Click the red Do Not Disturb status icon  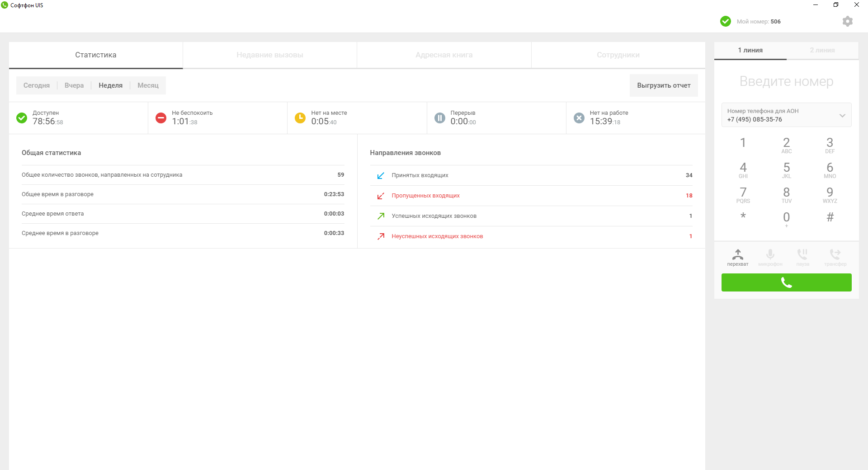[160, 118]
